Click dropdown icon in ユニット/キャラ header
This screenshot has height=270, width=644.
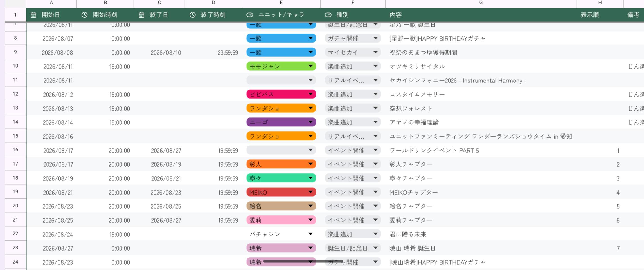pyautogui.click(x=250, y=15)
